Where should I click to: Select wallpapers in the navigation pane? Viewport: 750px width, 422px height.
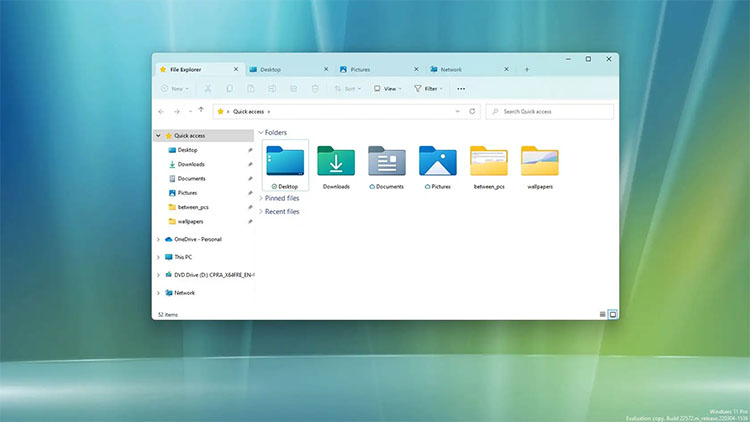click(190, 222)
